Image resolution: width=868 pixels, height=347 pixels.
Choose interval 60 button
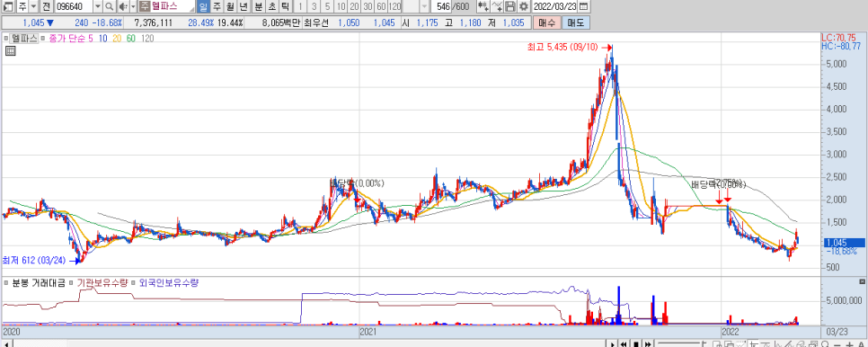[x=381, y=6]
